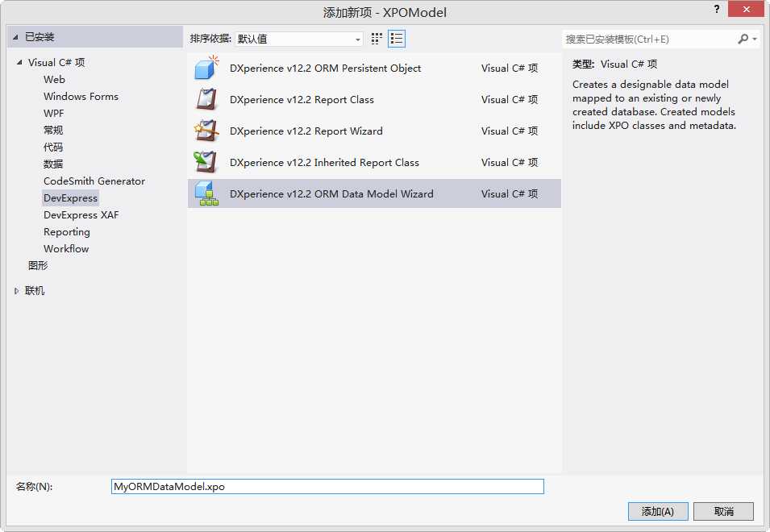Select the Visual C# 项 tree label

click(x=56, y=62)
